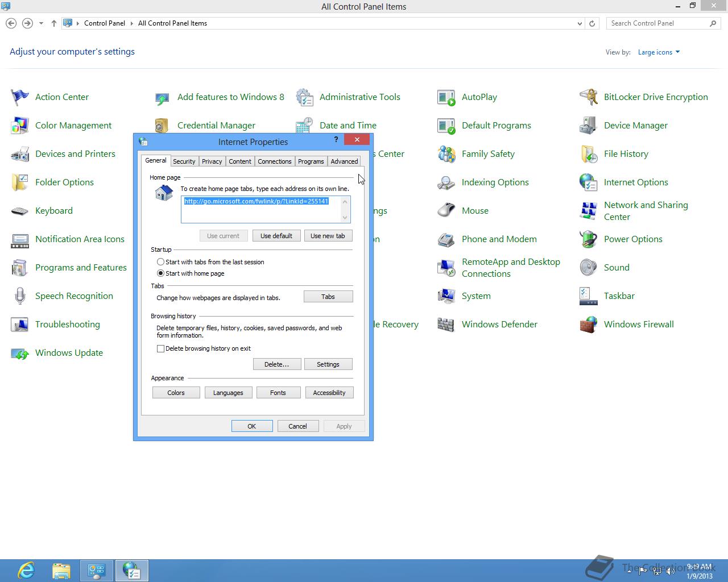Click the Use new tab button
Screen dimensions: 728x582
point(328,236)
